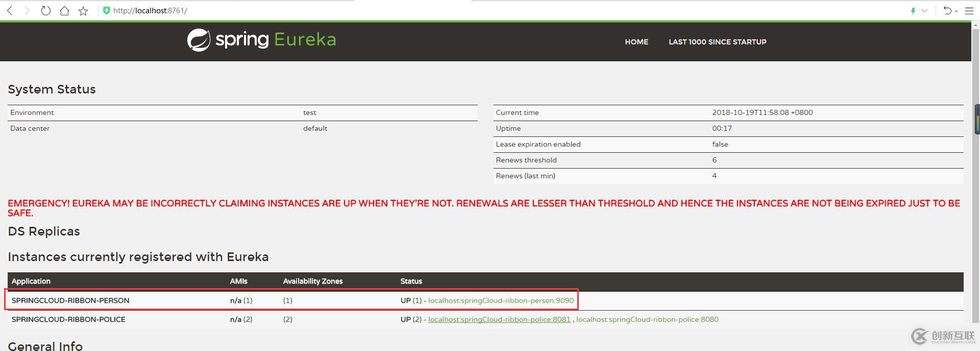The width and height of the screenshot is (980, 351).
Task: Click the Current time label
Action: [517, 112]
